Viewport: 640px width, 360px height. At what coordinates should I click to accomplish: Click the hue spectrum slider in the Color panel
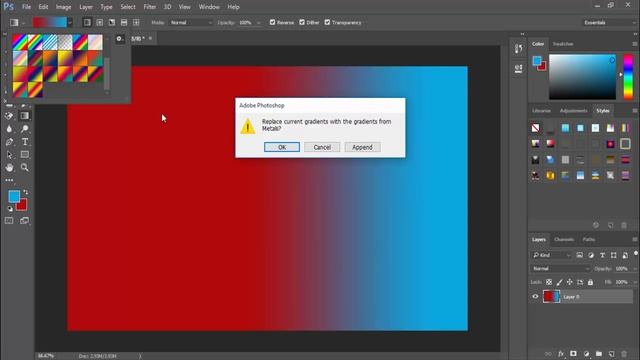tap(628, 77)
